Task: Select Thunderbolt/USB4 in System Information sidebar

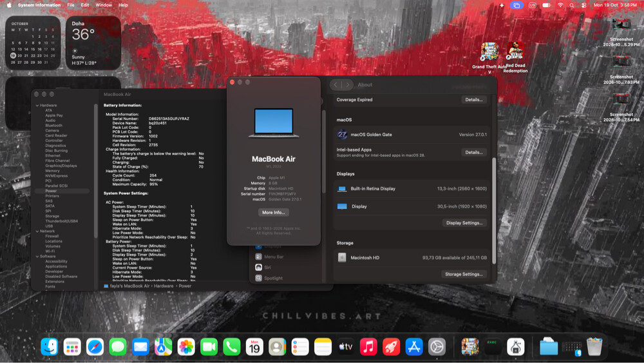Action: [x=61, y=221]
